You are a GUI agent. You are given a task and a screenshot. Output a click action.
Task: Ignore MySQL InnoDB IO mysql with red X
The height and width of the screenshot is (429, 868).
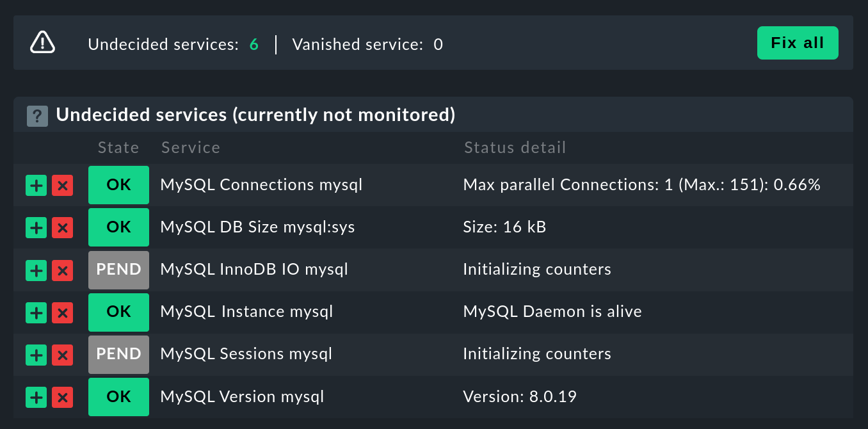click(62, 270)
